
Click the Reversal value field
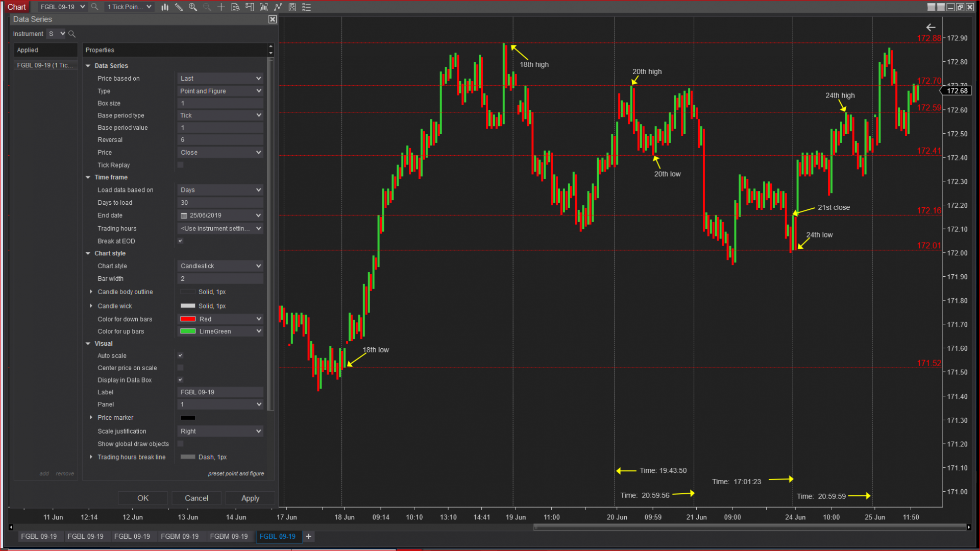(x=220, y=140)
